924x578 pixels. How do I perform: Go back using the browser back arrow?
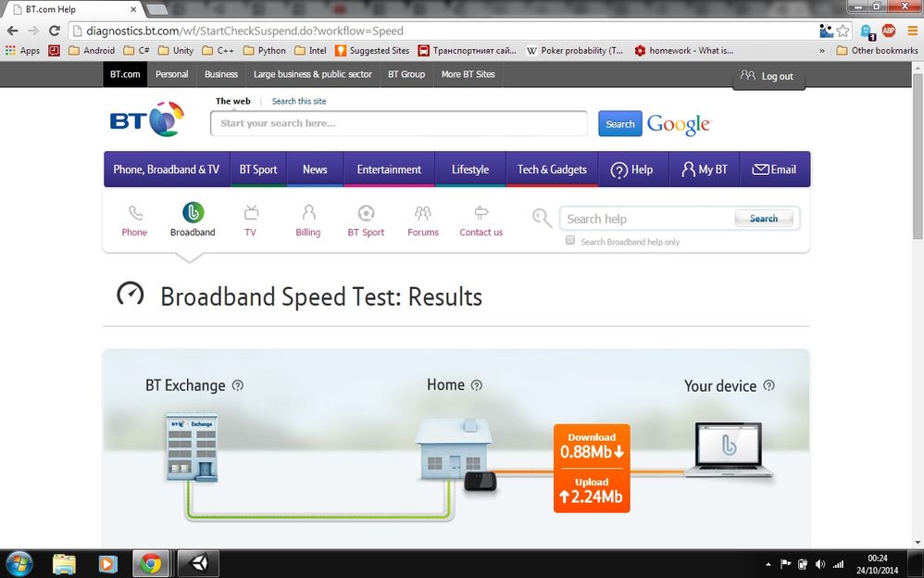coord(12,31)
